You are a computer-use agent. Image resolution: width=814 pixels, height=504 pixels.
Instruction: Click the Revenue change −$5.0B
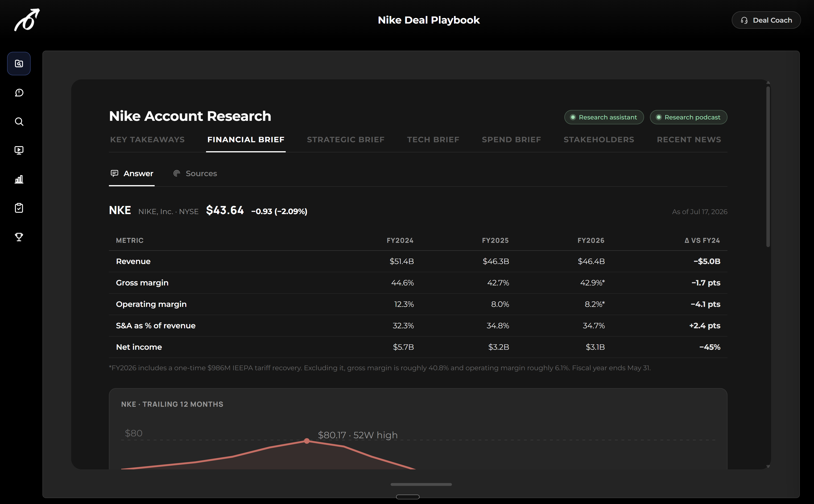point(707,261)
